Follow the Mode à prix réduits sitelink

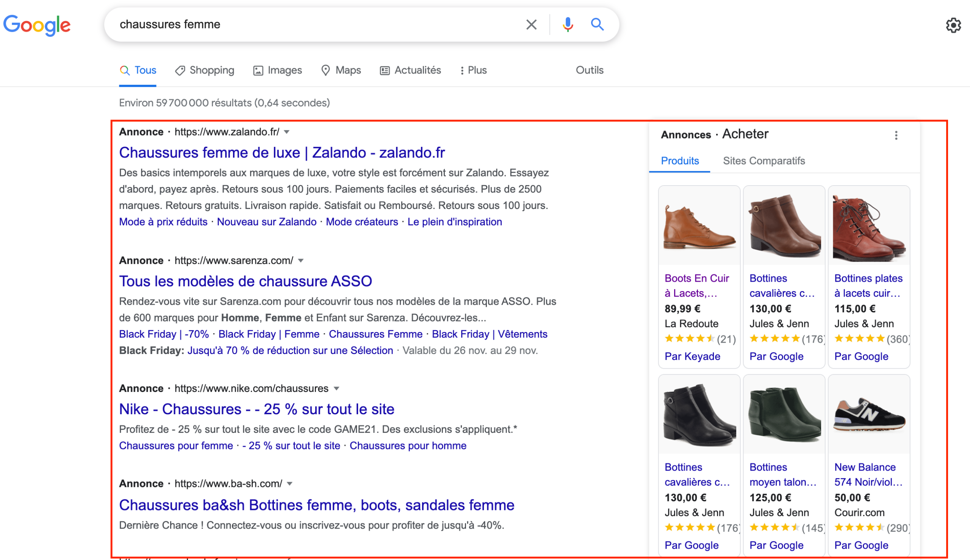163,222
